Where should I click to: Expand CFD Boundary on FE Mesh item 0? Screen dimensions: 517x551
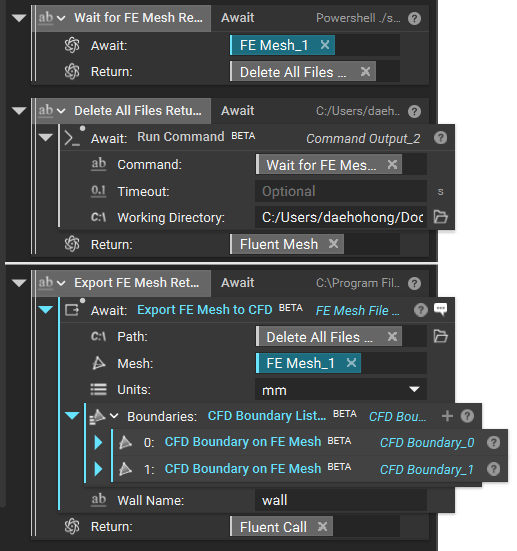point(98,442)
